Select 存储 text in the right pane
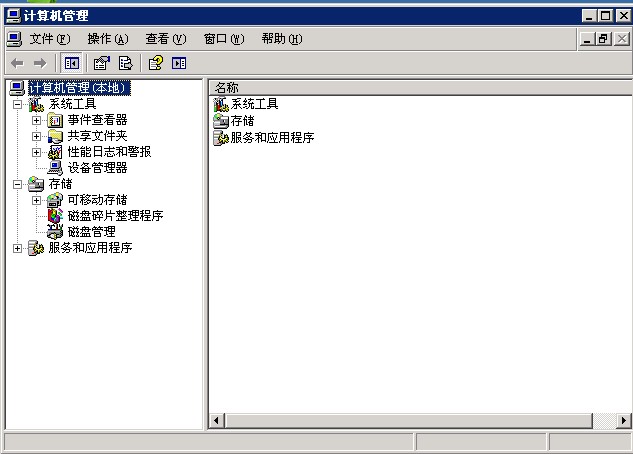Image resolution: width=633 pixels, height=454 pixels. [x=243, y=121]
